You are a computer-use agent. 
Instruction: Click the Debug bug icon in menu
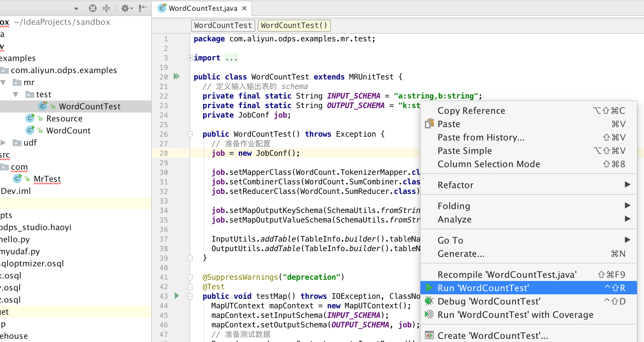coord(429,301)
